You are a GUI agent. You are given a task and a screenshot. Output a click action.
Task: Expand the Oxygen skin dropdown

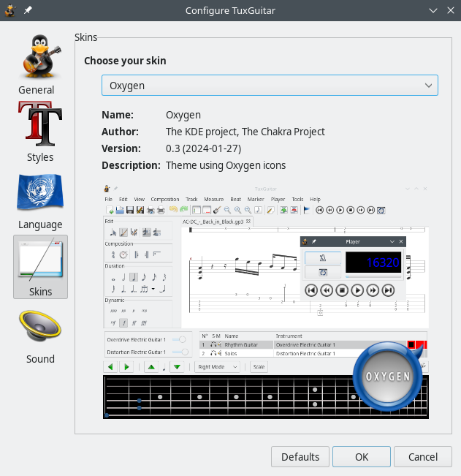coord(270,86)
